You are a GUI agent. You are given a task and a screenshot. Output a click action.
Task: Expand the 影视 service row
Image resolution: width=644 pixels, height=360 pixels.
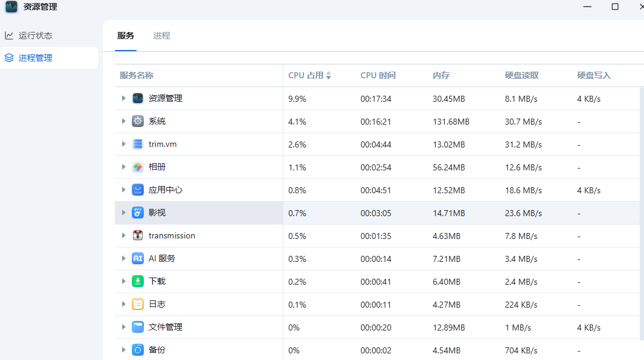[x=123, y=213]
